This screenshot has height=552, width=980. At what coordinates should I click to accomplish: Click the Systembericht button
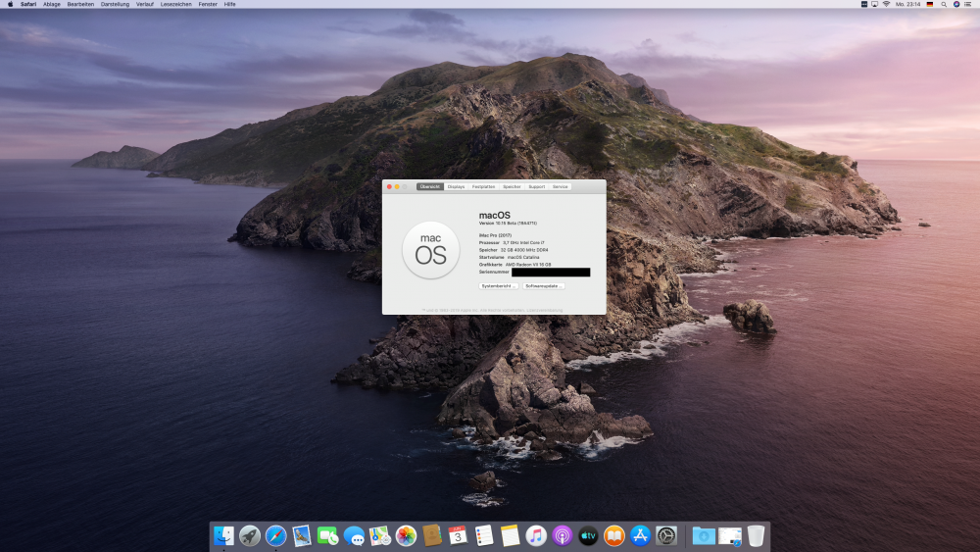click(x=499, y=285)
